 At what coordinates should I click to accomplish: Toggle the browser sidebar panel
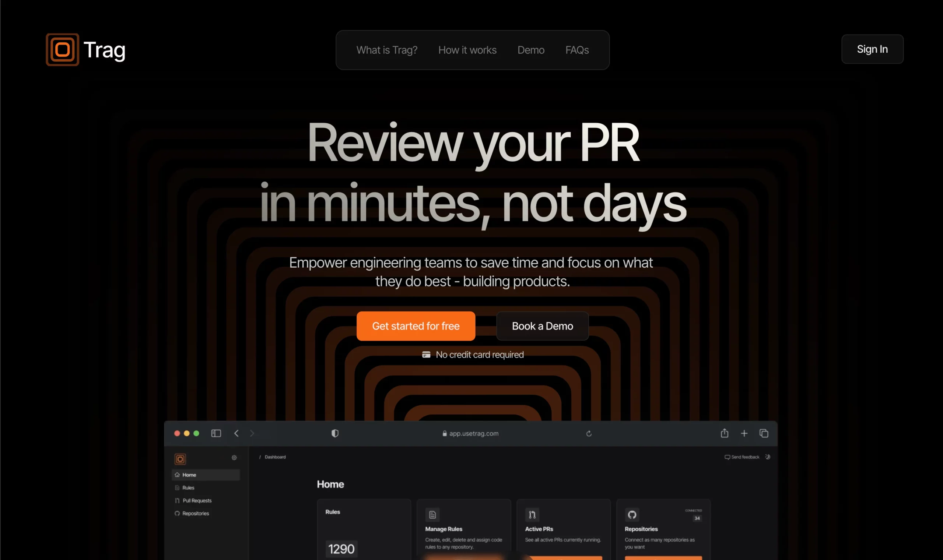tap(215, 433)
